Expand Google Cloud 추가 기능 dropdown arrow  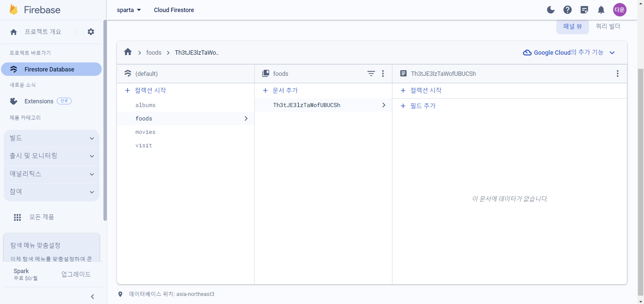[x=612, y=53]
